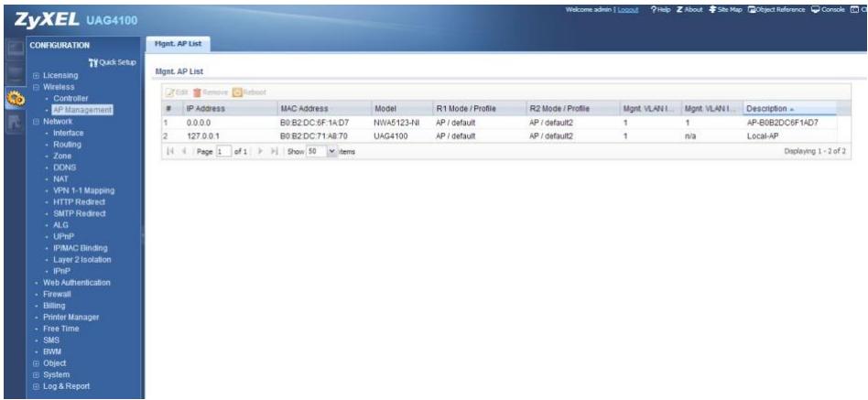Select AP Management in the menu
868x400 pixels.
82,110
